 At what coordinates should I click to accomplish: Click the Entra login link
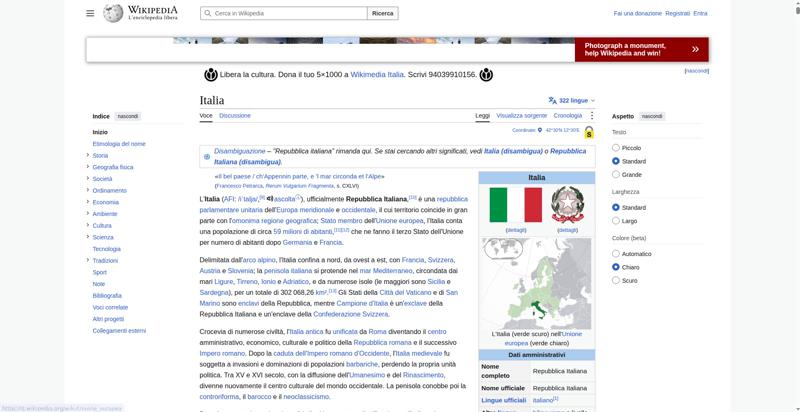[x=701, y=14]
